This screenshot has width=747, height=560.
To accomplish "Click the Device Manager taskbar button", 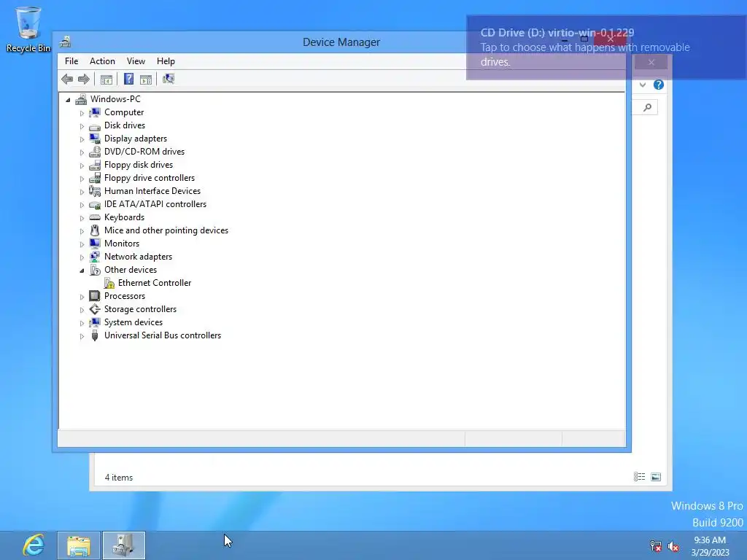I will coord(124,545).
